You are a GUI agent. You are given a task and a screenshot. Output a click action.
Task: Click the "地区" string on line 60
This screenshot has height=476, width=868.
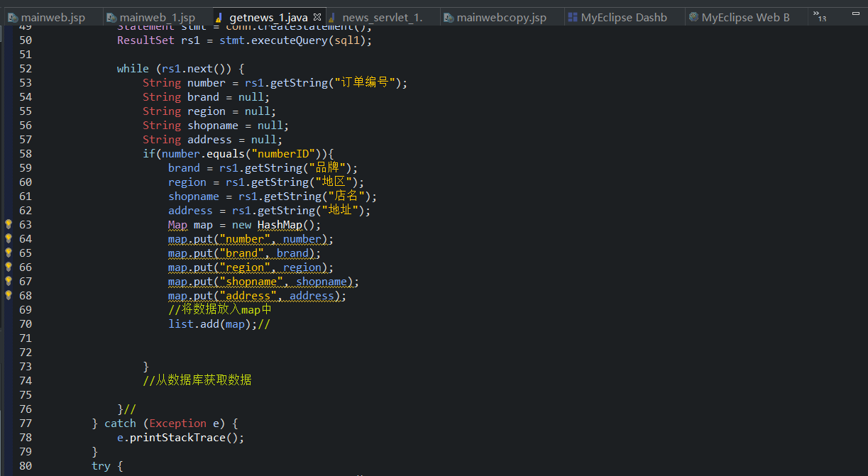tap(332, 182)
